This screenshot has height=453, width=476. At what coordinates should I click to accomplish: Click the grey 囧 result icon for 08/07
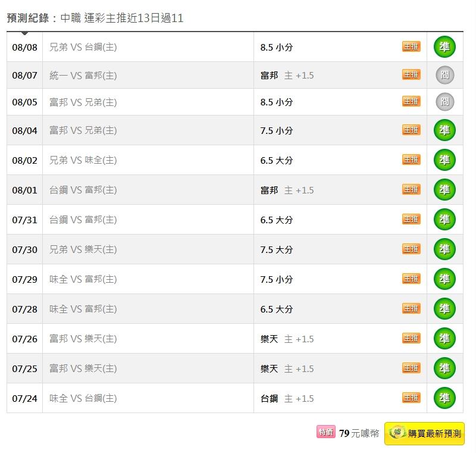444,74
